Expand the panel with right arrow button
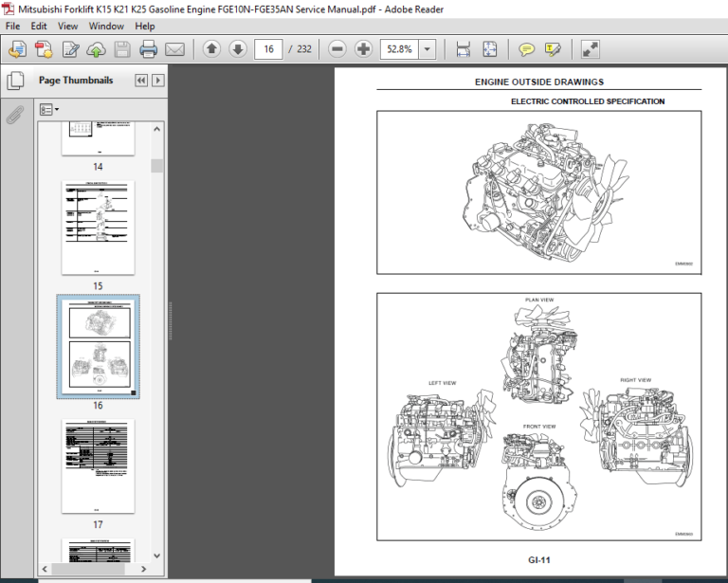This screenshot has width=728, height=583. pos(158,81)
